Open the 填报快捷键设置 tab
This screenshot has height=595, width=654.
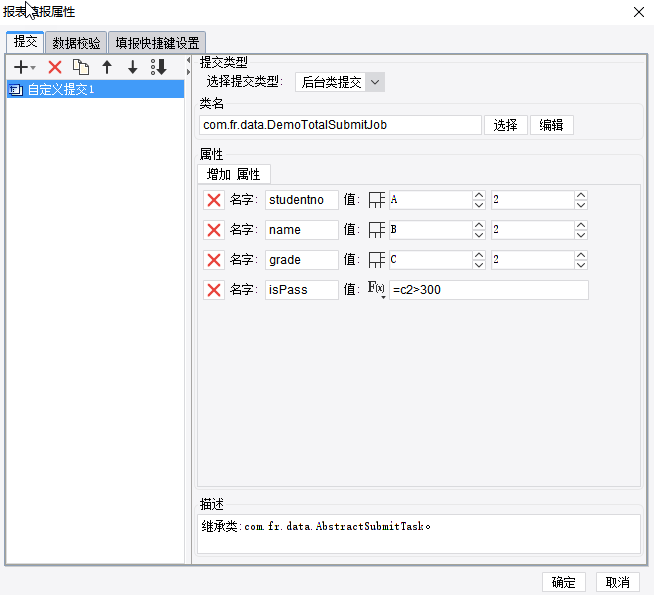pos(157,43)
